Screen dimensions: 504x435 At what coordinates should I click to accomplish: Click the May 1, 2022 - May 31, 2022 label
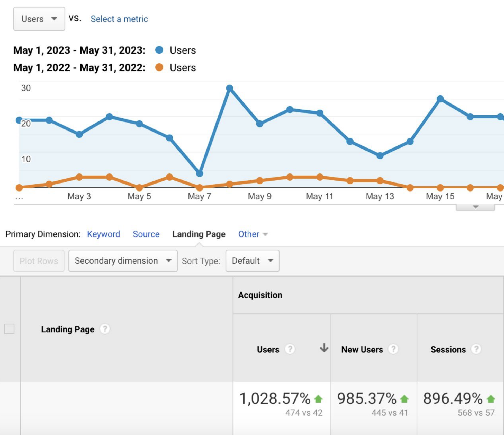[79, 68]
